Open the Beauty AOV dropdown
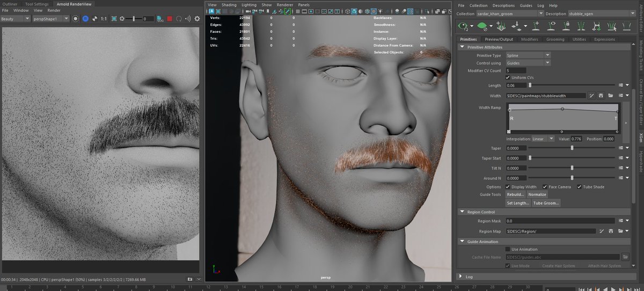 click(16, 19)
